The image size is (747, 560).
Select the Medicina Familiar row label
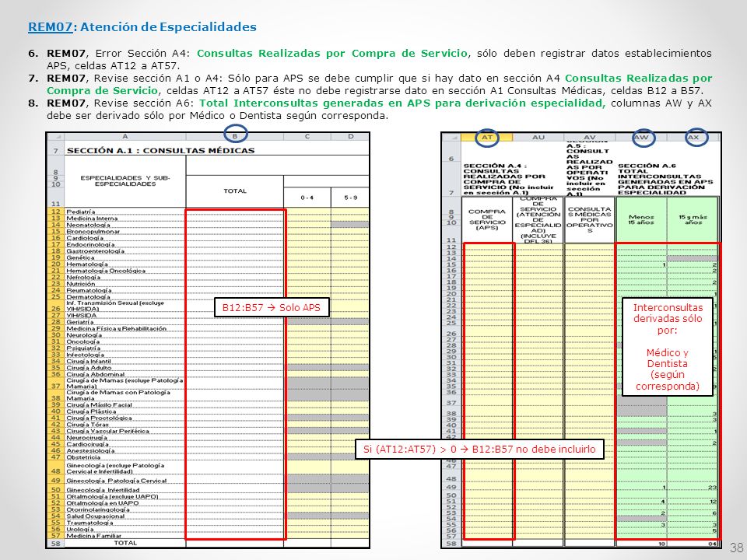(94, 536)
